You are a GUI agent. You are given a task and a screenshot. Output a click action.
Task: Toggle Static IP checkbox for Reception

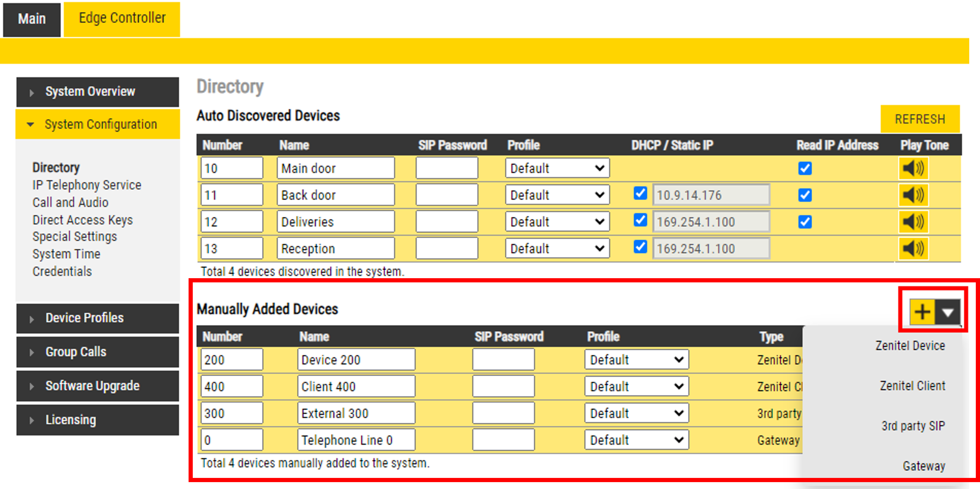point(640,247)
